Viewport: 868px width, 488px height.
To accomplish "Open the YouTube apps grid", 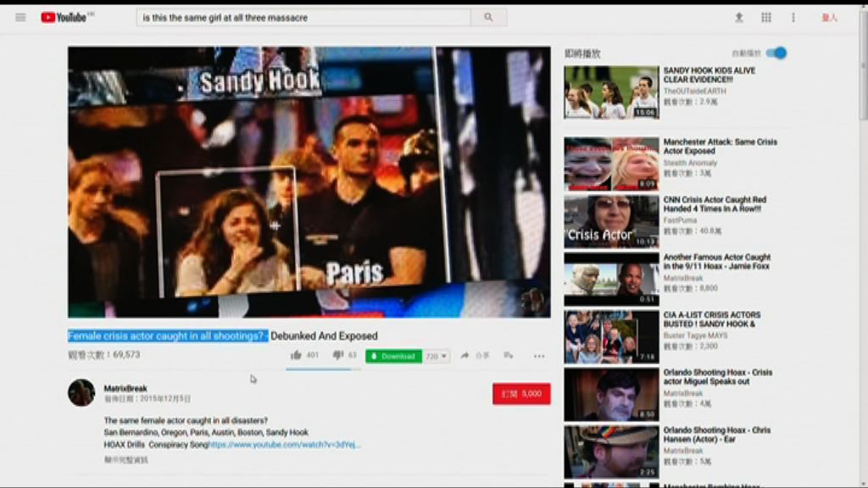I will [766, 17].
